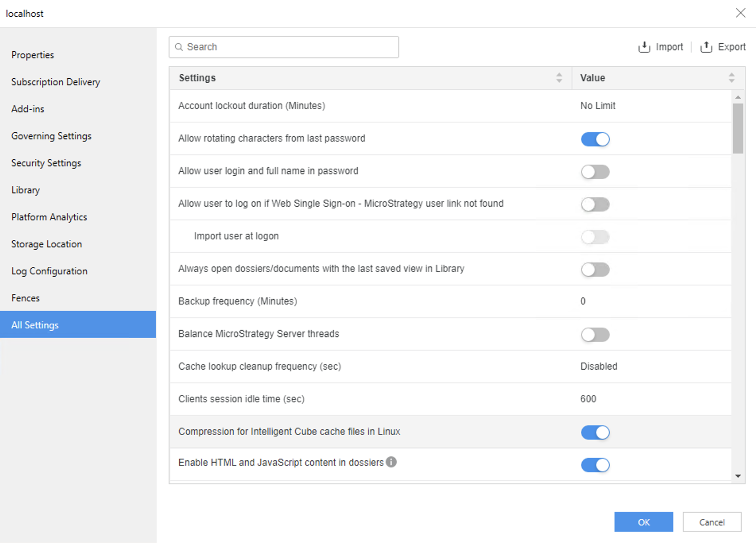Go to Platform Analytics section

[x=49, y=217]
